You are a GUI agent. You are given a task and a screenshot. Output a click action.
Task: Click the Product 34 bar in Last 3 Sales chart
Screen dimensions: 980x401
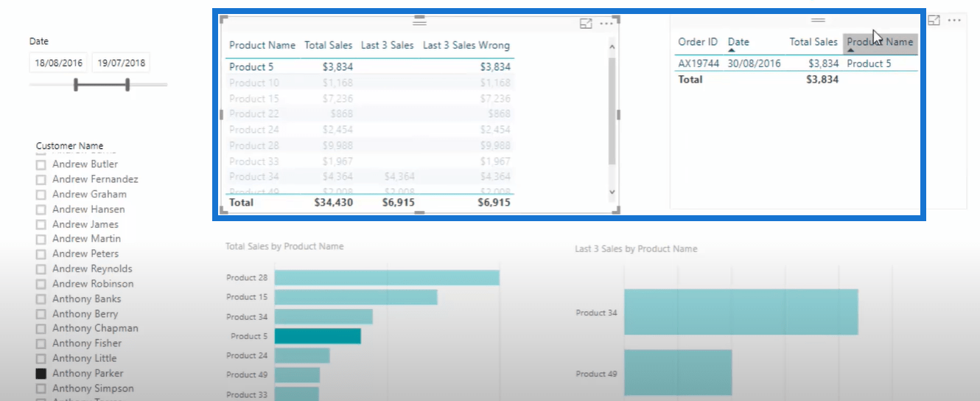click(x=741, y=313)
